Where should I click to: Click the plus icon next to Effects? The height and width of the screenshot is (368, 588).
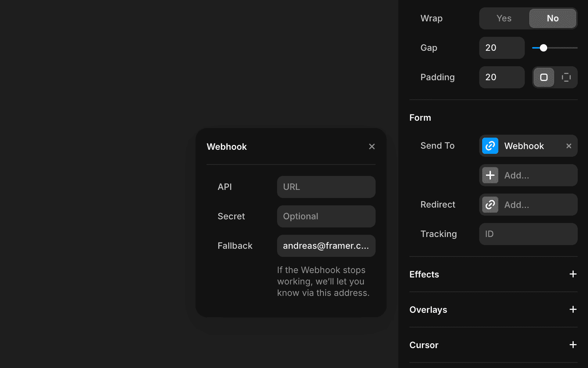point(573,274)
